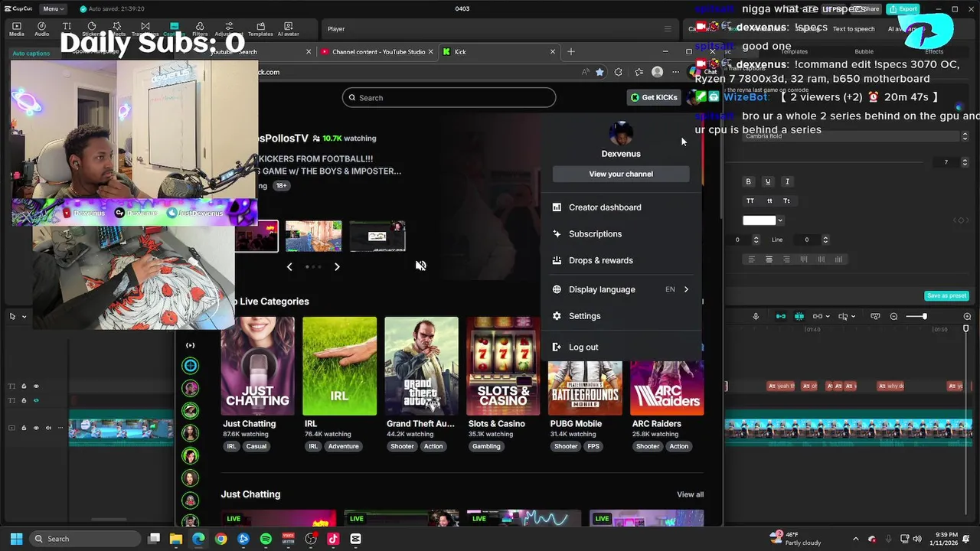Toggle Underline text formatting in CapCut
This screenshot has height=551, width=980.
(x=768, y=181)
